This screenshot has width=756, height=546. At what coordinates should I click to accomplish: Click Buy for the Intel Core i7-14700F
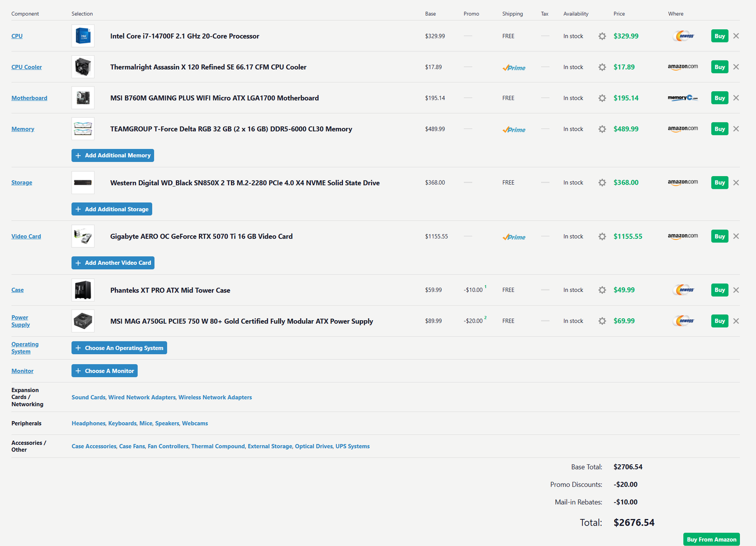coord(720,36)
